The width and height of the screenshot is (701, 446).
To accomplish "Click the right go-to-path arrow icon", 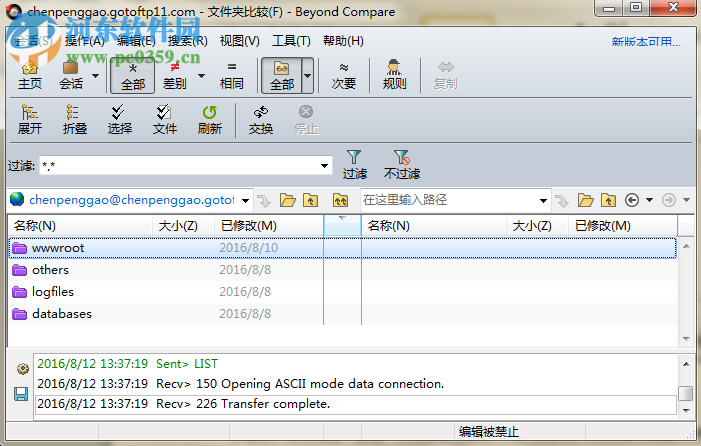I will click(x=562, y=200).
